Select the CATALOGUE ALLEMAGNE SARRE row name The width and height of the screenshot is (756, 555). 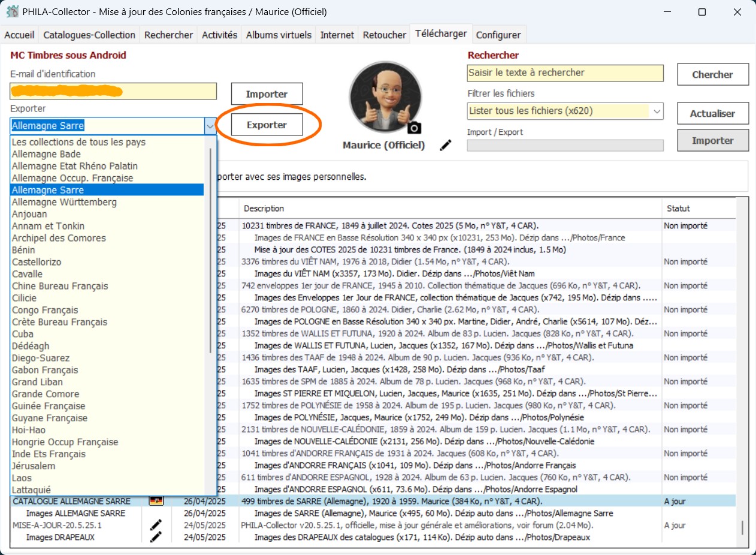pos(71,501)
